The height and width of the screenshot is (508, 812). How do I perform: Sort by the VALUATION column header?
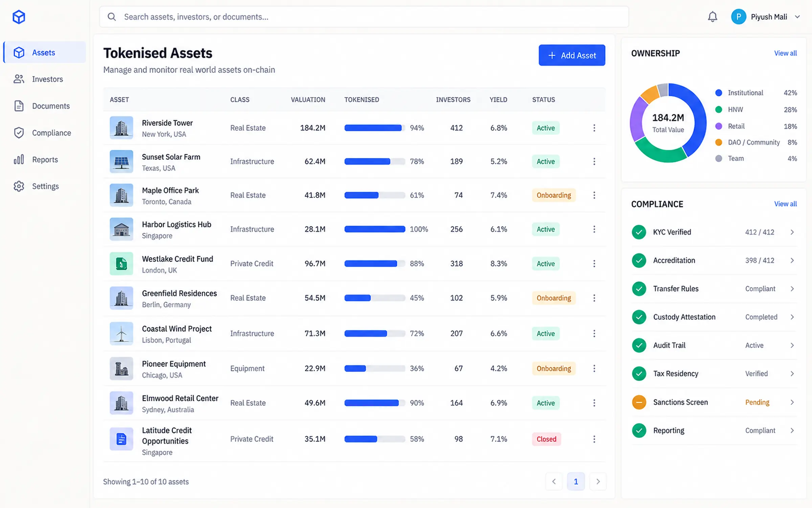[308, 100]
